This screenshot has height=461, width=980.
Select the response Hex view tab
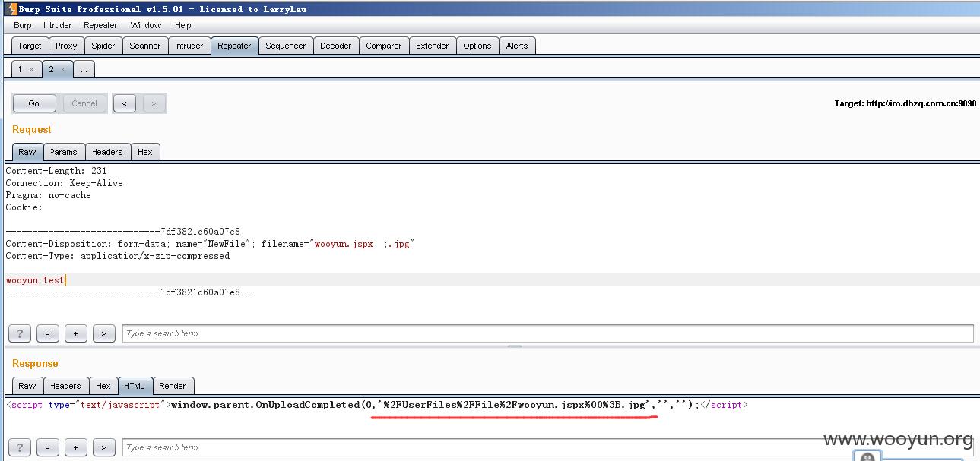(x=103, y=386)
